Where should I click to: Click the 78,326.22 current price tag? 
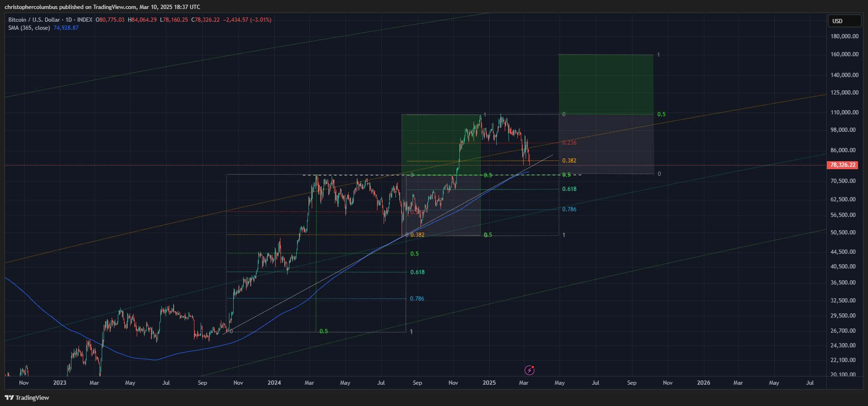click(x=843, y=165)
